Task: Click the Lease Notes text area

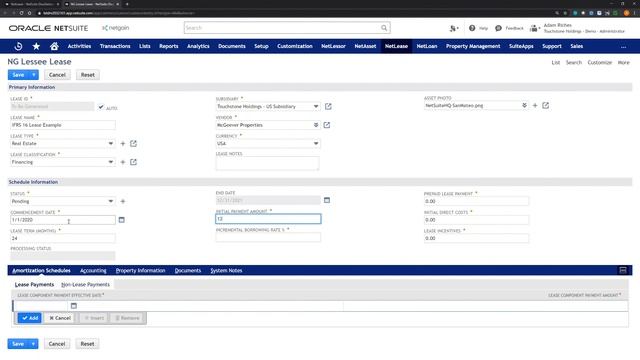Action: point(267,163)
